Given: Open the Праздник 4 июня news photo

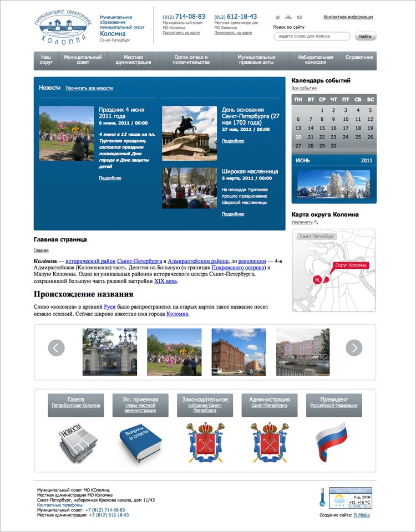Looking at the screenshot, I should tap(67, 134).
